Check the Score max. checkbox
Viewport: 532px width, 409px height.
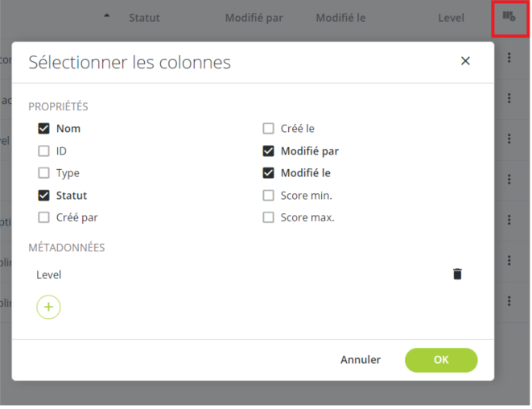[x=268, y=217]
